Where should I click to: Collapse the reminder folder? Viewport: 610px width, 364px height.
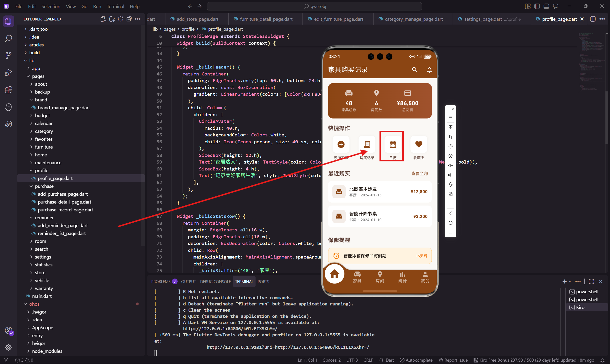click(x=44, y=218)
